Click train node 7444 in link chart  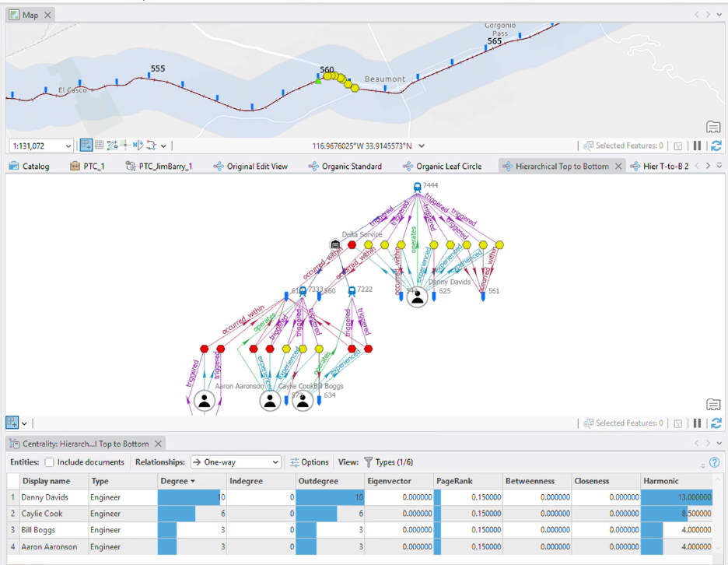tap(418, 188)
